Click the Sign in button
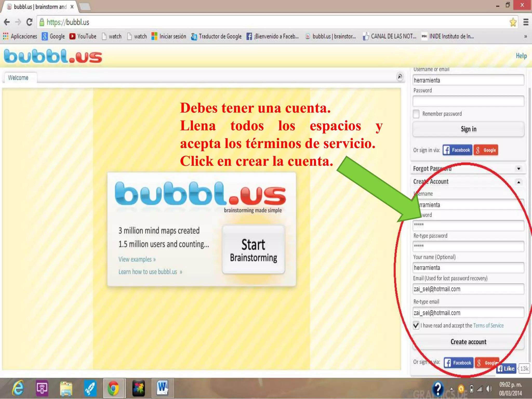The height and width of the screenshot is (399, 532). tap(468, 129)
